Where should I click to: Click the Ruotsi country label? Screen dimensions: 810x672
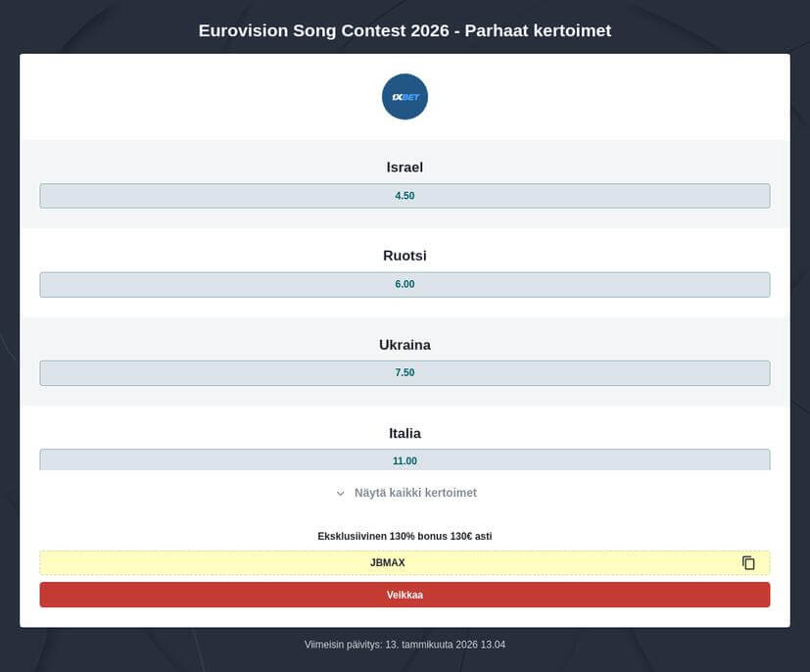coord(405,255)
